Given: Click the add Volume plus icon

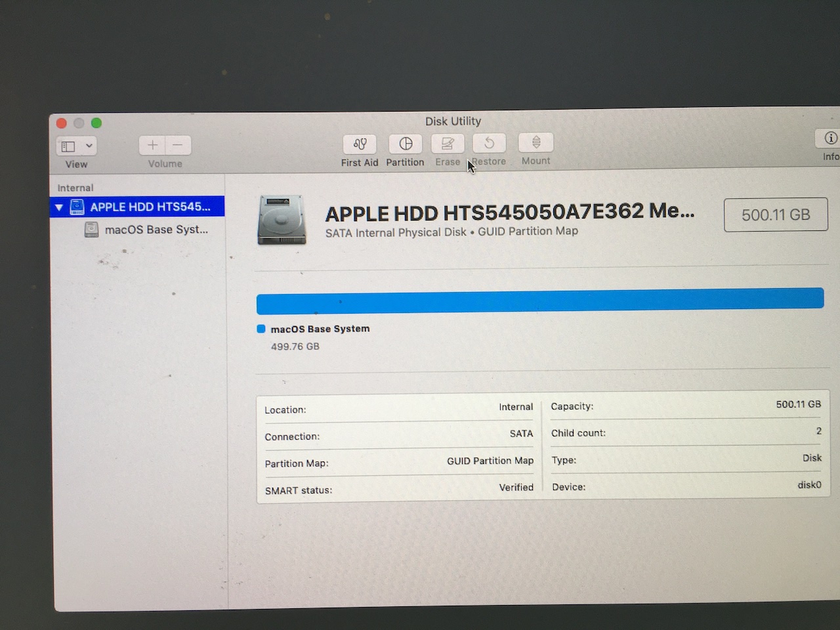Looking at the screenshot, I should point(152,144).
